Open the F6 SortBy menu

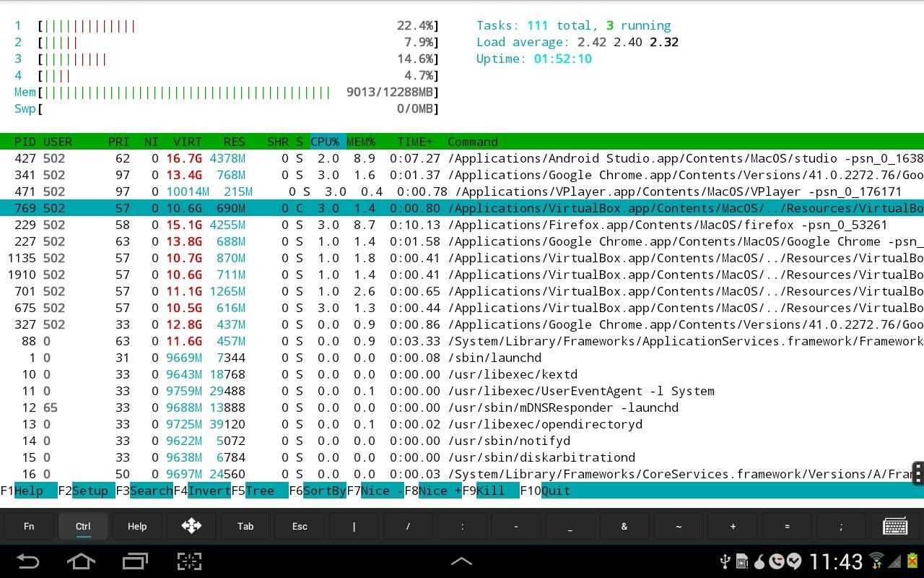tap(318, 491)
